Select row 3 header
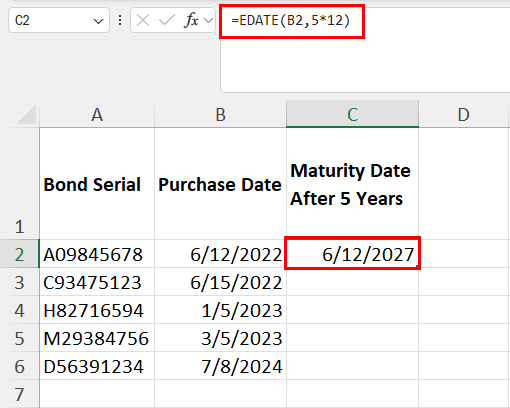 pos(19,282)
